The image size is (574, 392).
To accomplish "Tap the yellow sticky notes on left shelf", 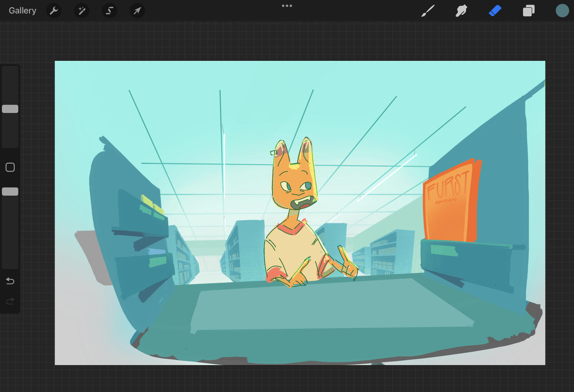I will point(151,204).
